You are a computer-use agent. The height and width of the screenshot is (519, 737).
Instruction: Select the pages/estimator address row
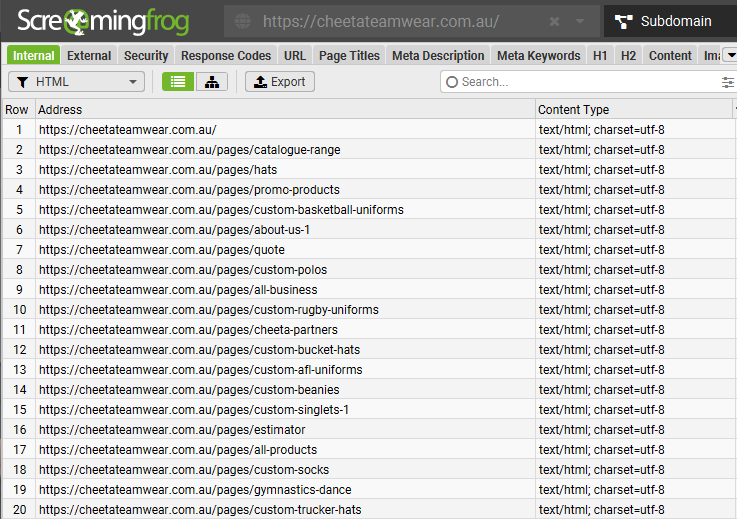(x=285, y=430)
